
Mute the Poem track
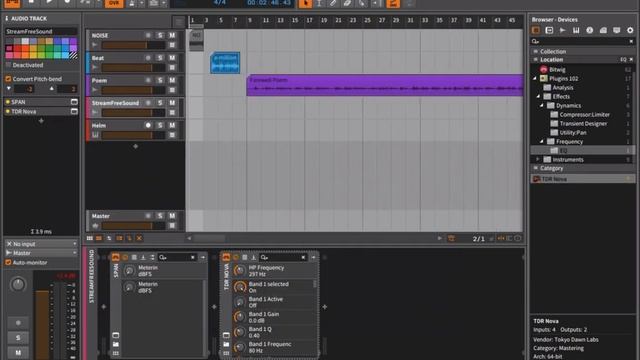click(172, 80)
